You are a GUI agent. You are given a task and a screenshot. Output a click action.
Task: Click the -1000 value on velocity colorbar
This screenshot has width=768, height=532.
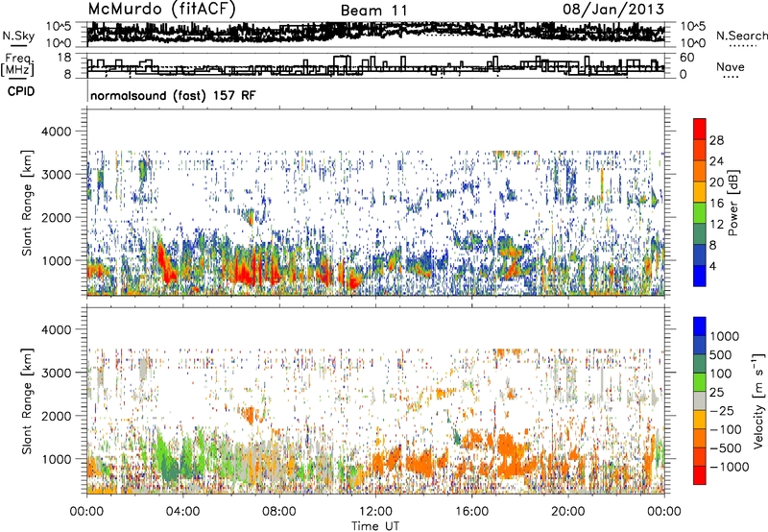(730, 467)
